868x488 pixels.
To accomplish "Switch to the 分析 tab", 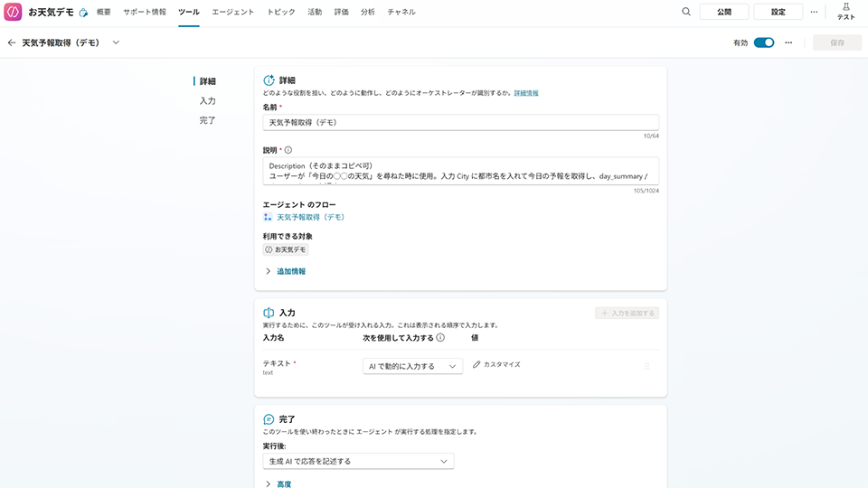I will pyautogui.click(x=368, y=12).
